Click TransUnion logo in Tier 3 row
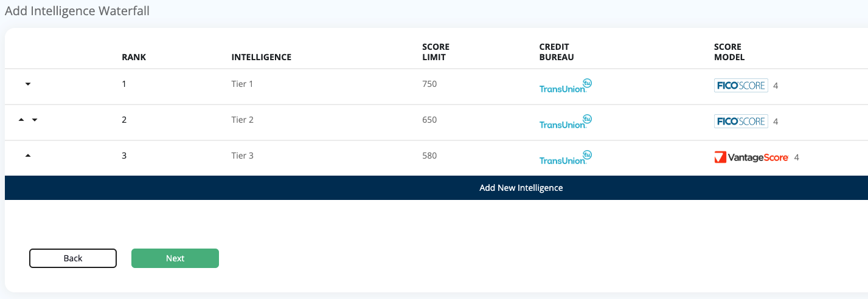This screenshot has width=868, height=299. [x=566, y=157]
